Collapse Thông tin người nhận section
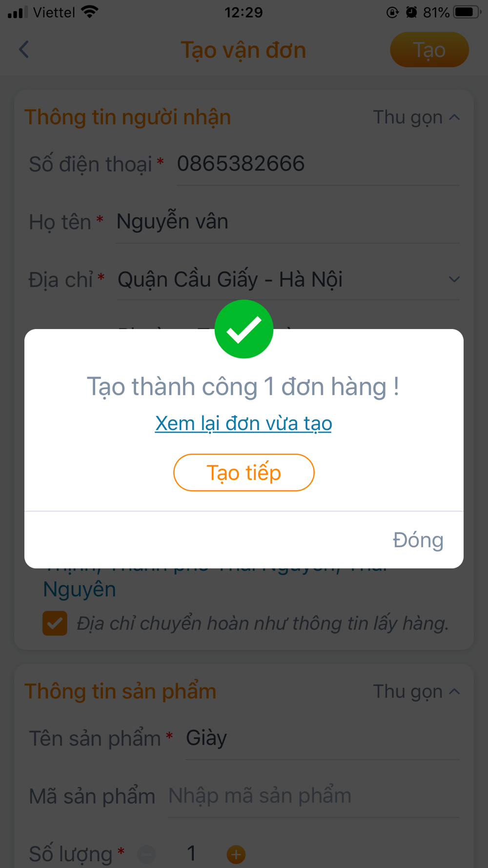488x868 pixels. click(416, 117)
